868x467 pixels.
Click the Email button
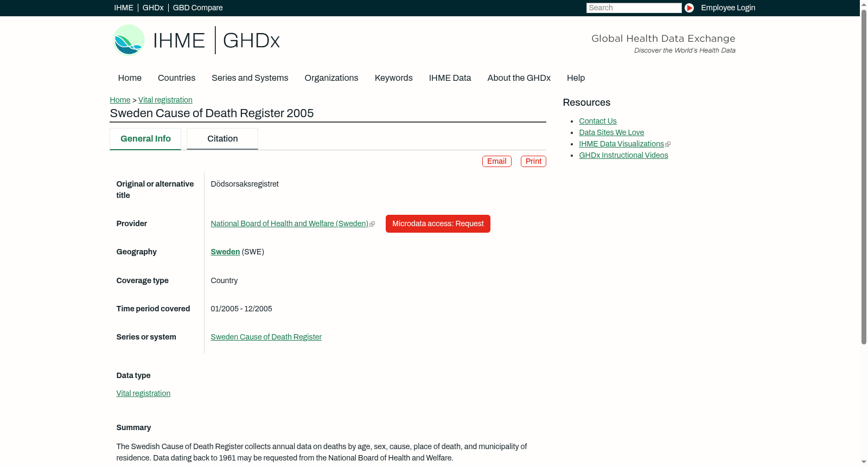point(497,162)
